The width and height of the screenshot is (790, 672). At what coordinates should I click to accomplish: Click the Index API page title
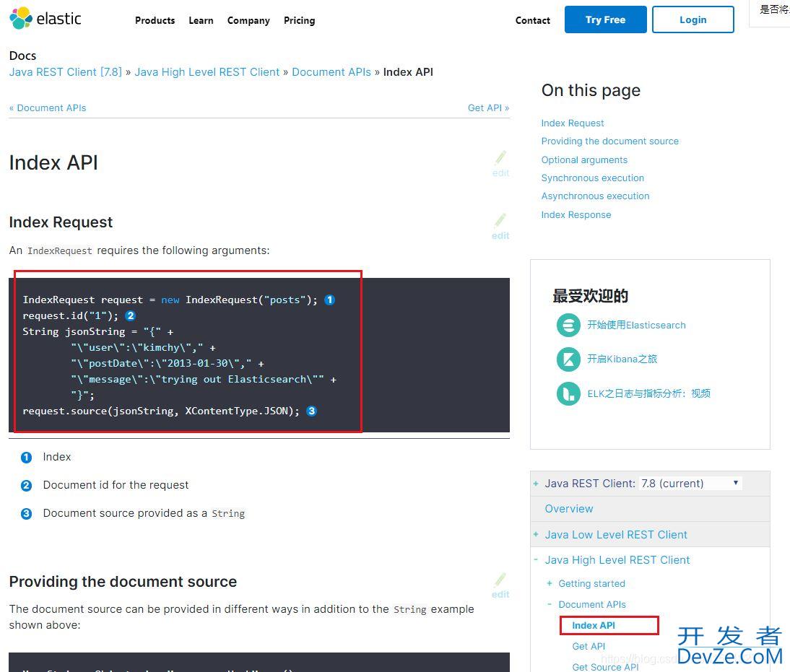53,162
